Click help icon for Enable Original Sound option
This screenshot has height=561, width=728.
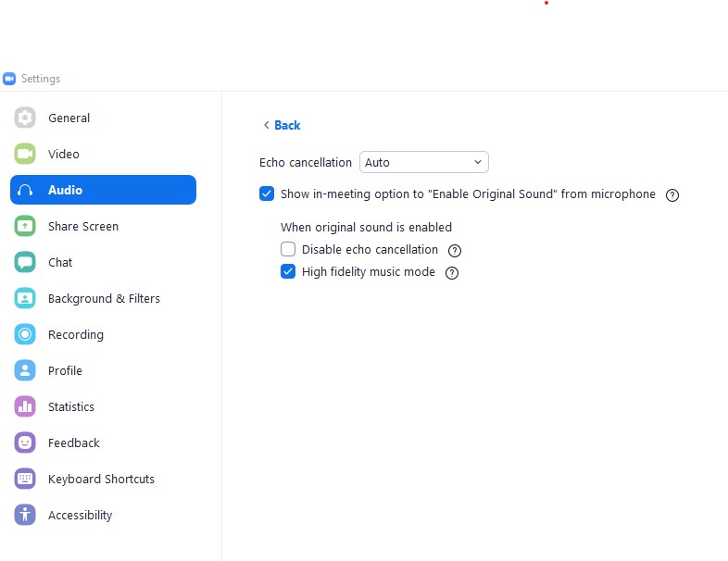click(x=672, y=195)
